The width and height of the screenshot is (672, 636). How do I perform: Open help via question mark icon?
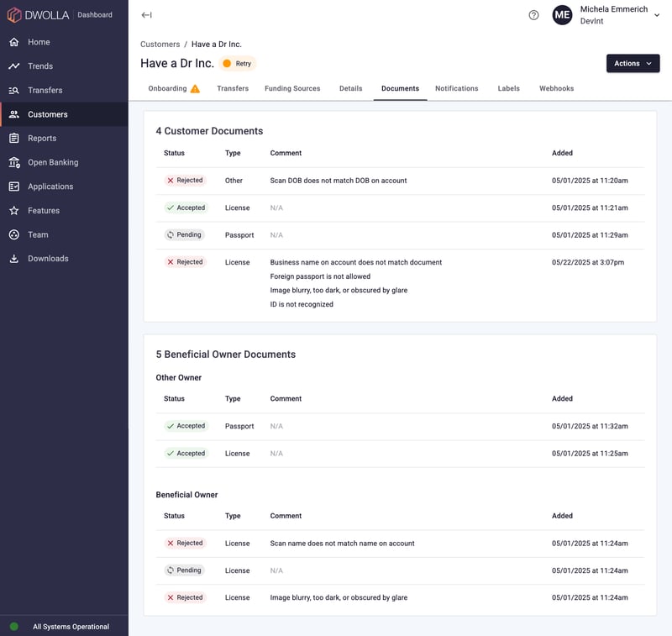[x=533, y=15]
